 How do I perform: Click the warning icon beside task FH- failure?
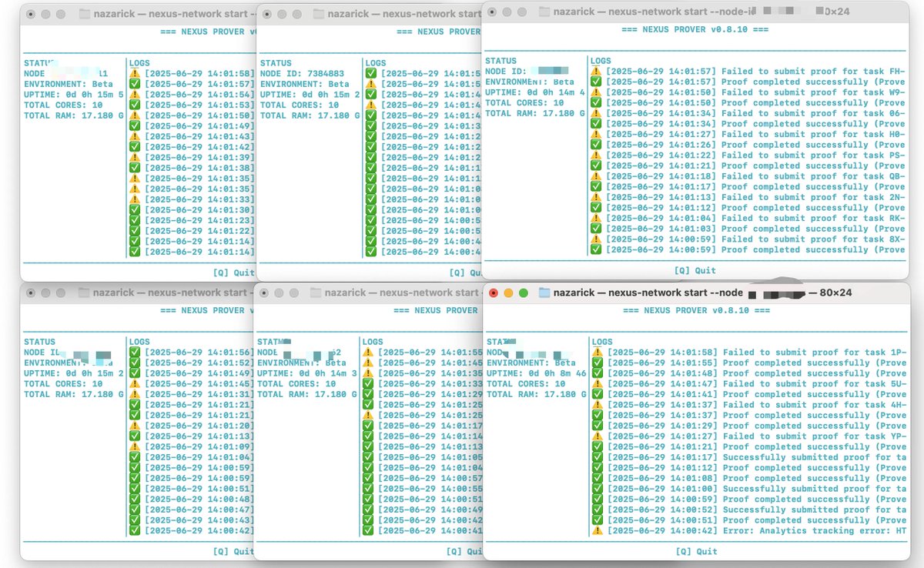tap(596, 72)
